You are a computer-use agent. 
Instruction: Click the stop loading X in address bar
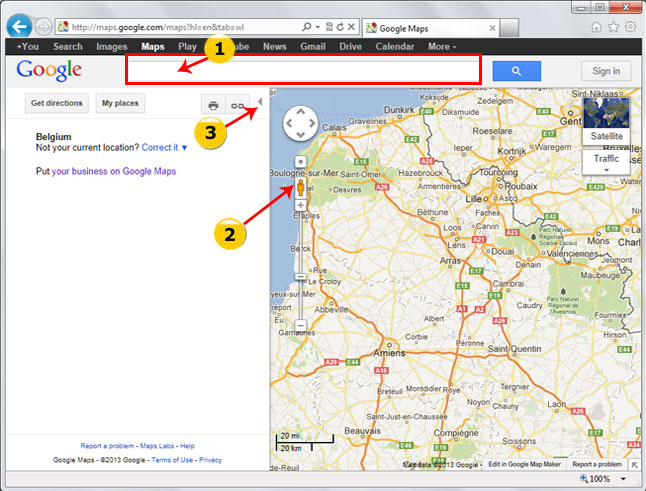point(351,27)
